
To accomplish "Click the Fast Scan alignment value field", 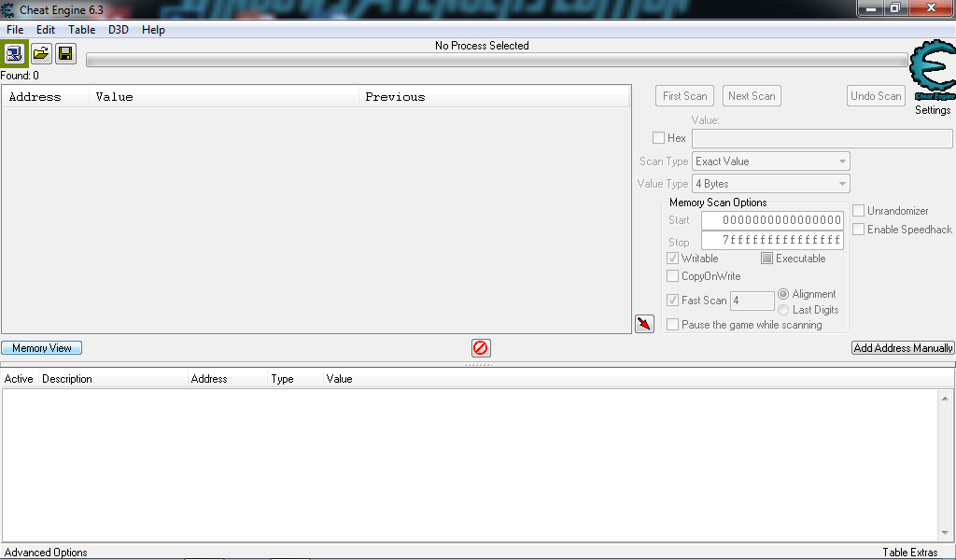I will [x=752, y=301].
